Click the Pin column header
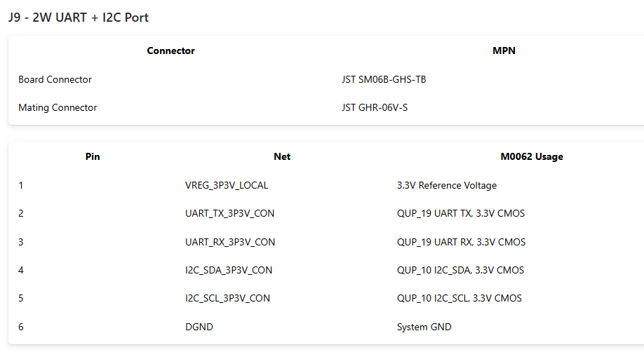644x352 pixels. click(x=93, y=156)
